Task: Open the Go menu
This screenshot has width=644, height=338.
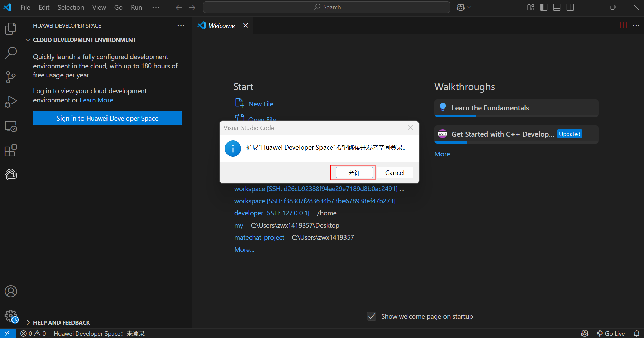Action: coord(118,7)
